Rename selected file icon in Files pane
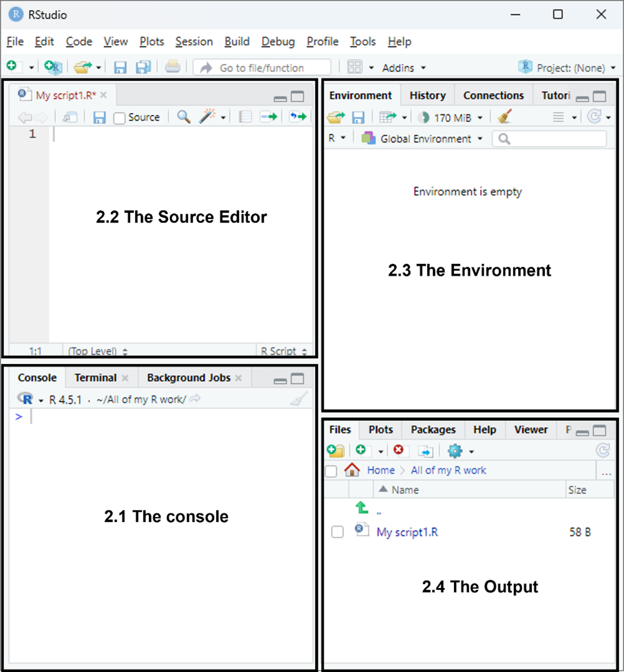 tap(425, 451)
